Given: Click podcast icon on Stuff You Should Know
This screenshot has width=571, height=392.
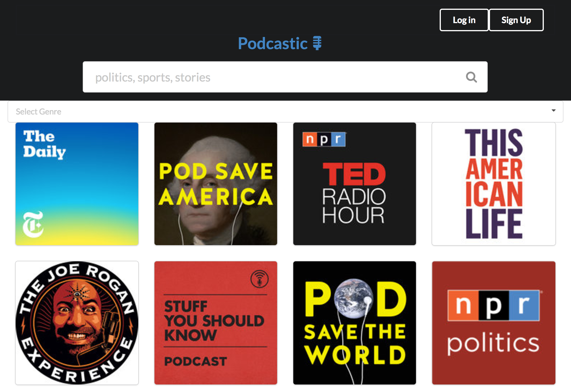Looking at the screenshot, I should pos(259,279).
